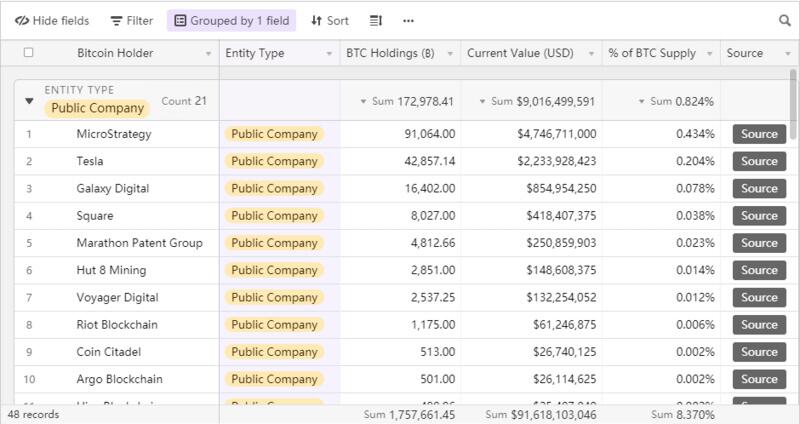The width and height of the screenshot is (800, 424).
Task: Open Bitcoin Holder column dropdown arrow
Action: click(208, 54)
